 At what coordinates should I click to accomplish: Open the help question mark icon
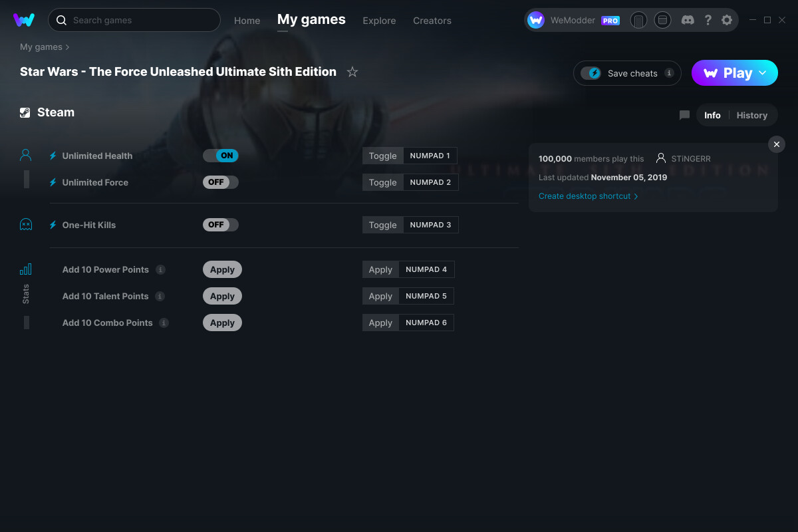coord(708,20)
